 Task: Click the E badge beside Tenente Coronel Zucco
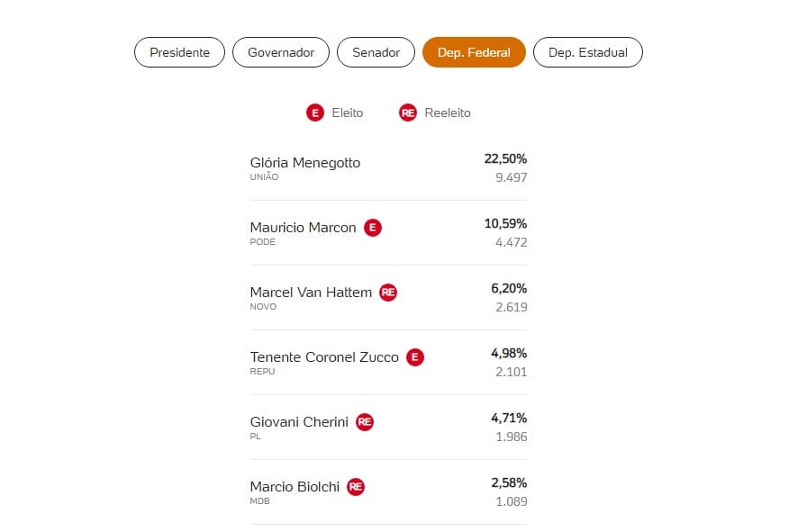(x=415, y=357)
